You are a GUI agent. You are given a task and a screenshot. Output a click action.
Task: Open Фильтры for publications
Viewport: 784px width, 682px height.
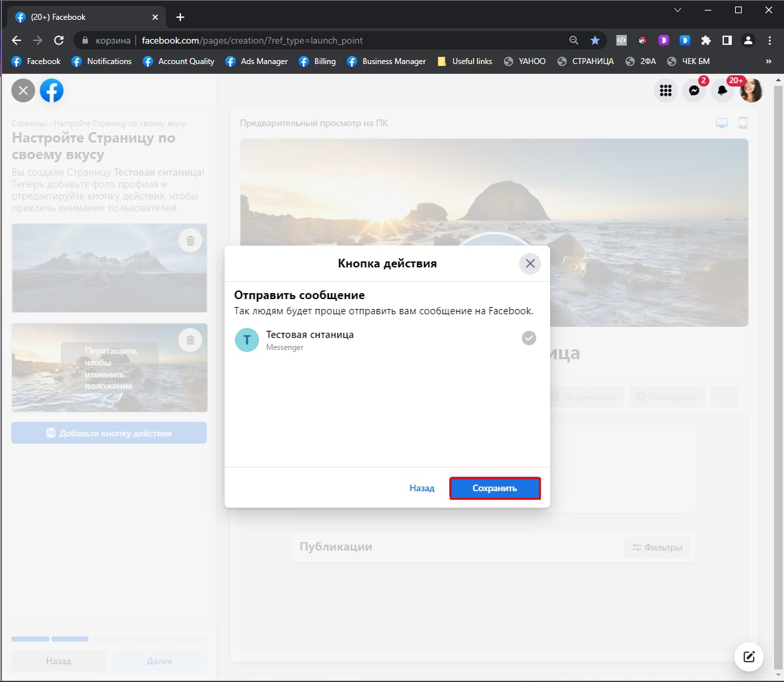pyautogui.click(x=657, y=547)
